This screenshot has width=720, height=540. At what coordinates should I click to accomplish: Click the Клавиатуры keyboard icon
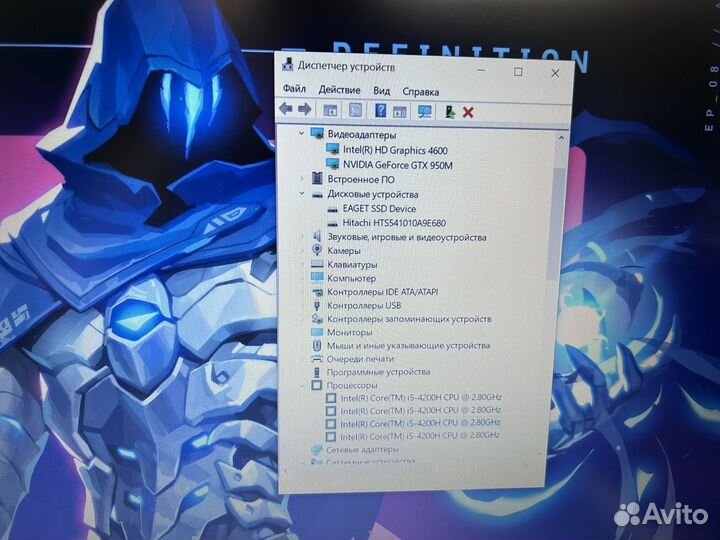coord(317,264)
